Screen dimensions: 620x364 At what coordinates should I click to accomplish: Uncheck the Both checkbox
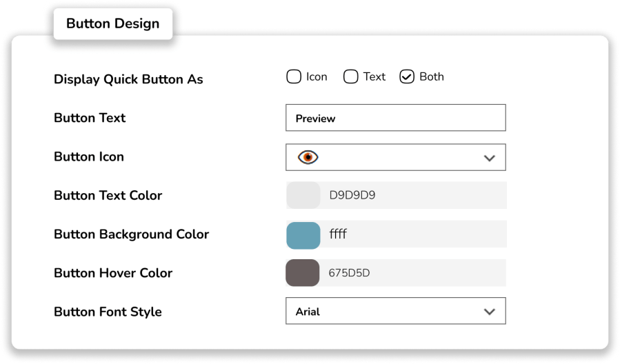(406, 77)
